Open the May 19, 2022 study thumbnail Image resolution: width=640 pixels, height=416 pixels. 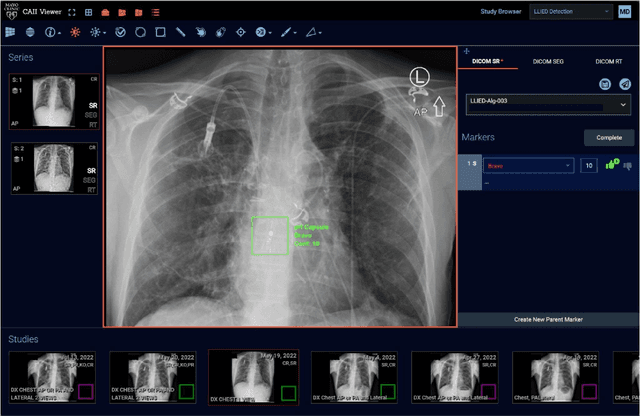click(254, 376)
